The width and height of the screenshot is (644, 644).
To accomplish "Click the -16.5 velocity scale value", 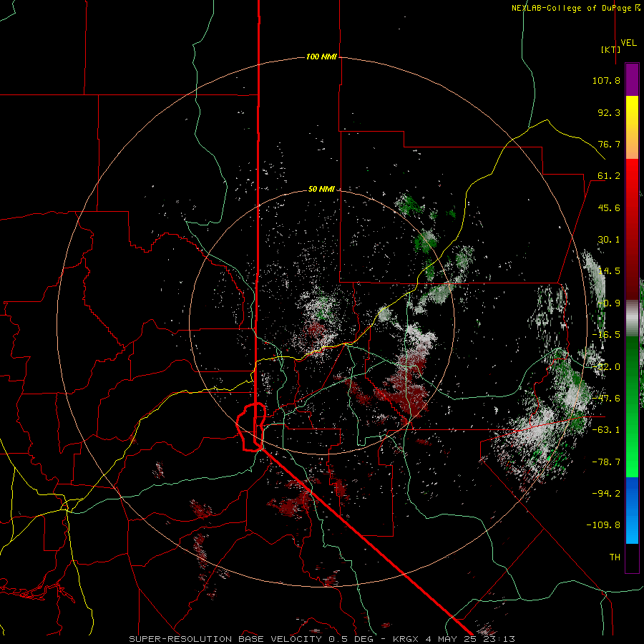I will tap(606, 335).
